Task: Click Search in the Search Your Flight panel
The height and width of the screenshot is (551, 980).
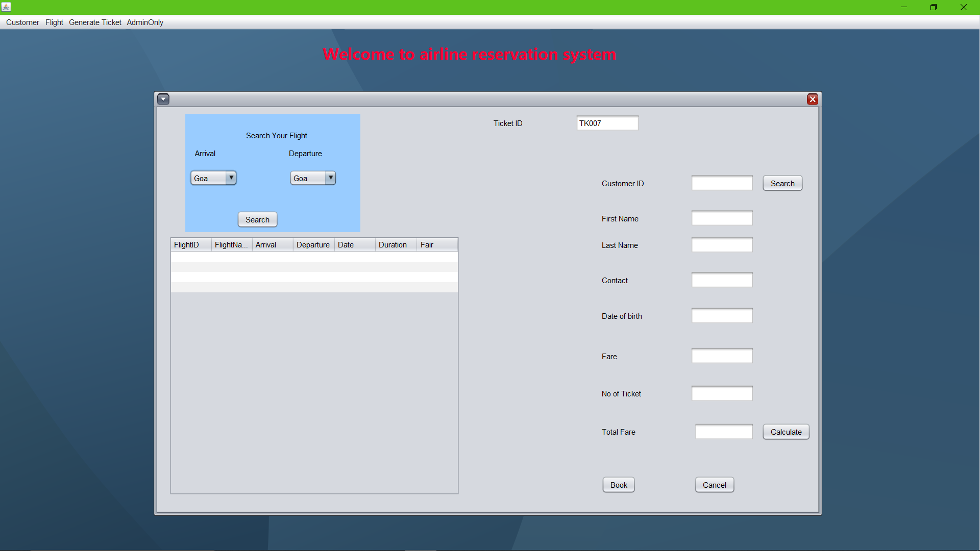Action: [x=257, y=219]
